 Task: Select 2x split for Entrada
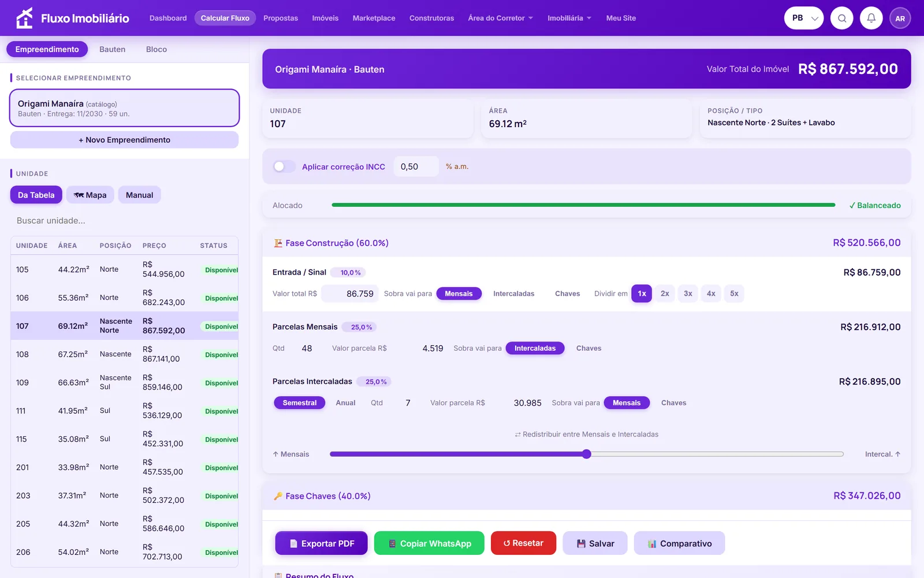(665, 294)
